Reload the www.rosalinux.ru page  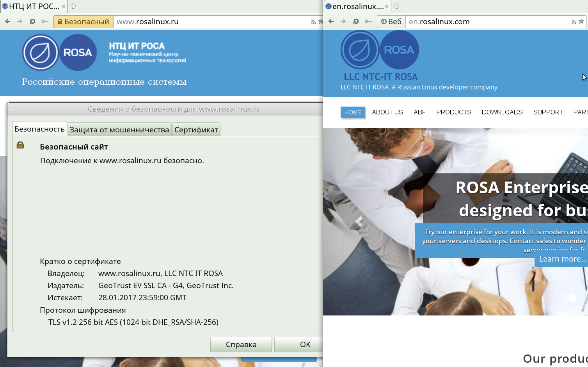[x=32, y=21]
